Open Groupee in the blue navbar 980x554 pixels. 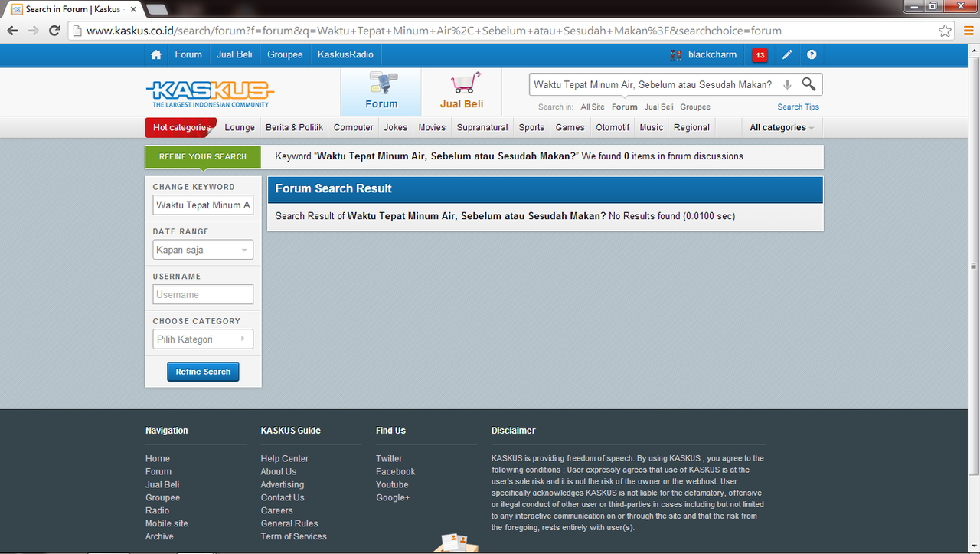tap(285, 55)
